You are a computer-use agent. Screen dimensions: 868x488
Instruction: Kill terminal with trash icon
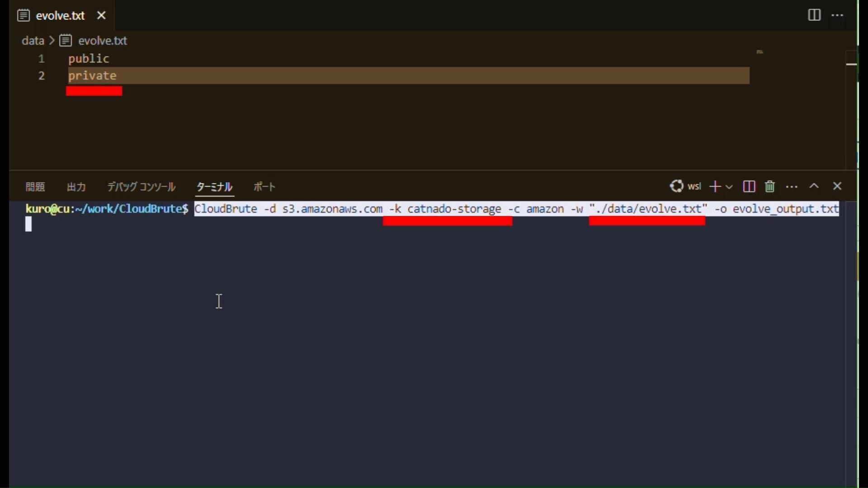[x=770, y=186]
